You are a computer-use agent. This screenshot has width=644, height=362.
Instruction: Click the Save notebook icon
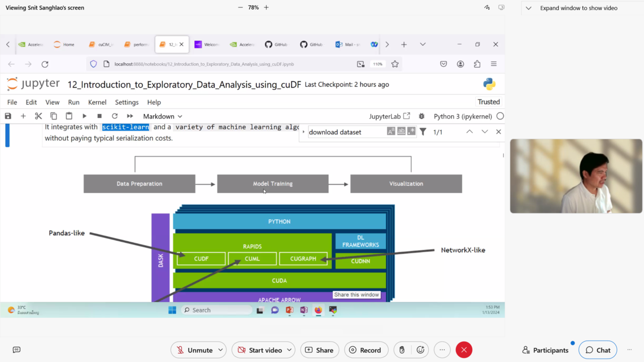[x=8, y=116]
